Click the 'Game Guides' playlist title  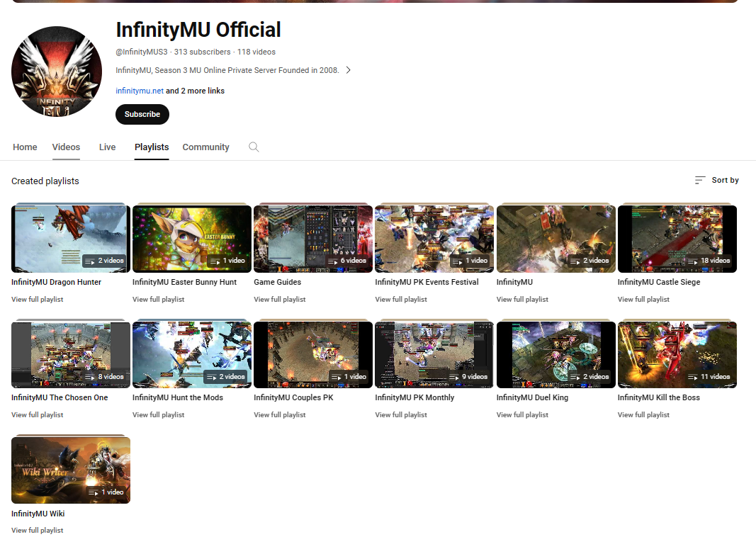[278, 282]
